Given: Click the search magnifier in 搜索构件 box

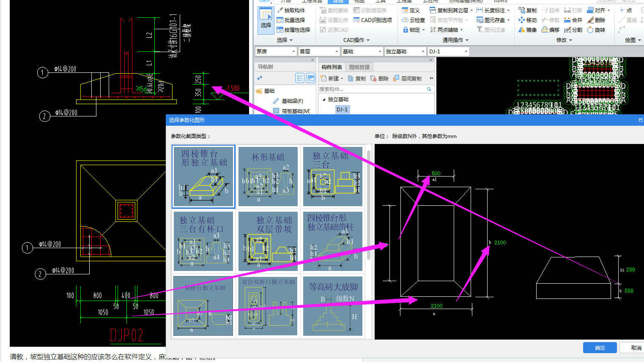Looking at the screenshot, I should pos(429,89).
